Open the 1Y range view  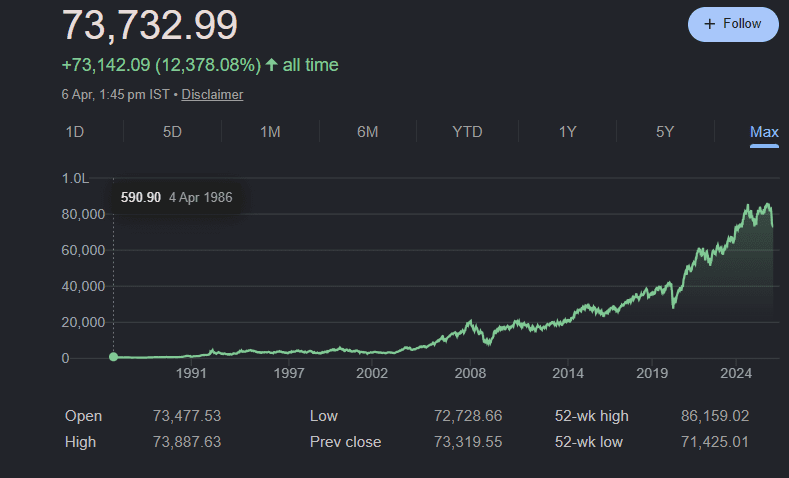pyautogui.click(x=567, y=132)
